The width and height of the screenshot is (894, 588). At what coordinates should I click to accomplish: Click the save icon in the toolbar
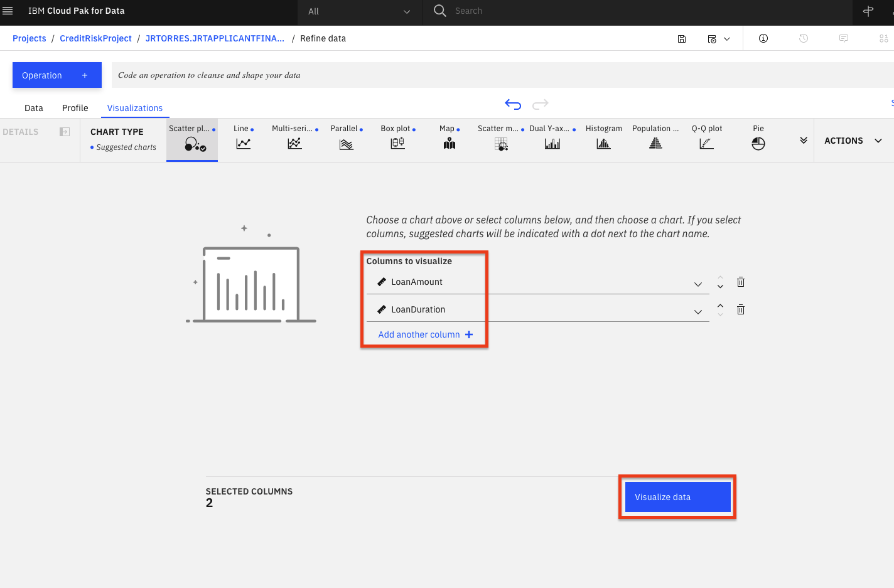(x=682, y=38)
